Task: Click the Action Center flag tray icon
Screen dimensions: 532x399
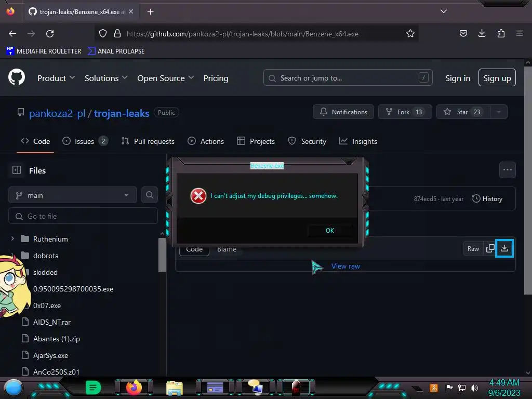Action: pos(449,388)
